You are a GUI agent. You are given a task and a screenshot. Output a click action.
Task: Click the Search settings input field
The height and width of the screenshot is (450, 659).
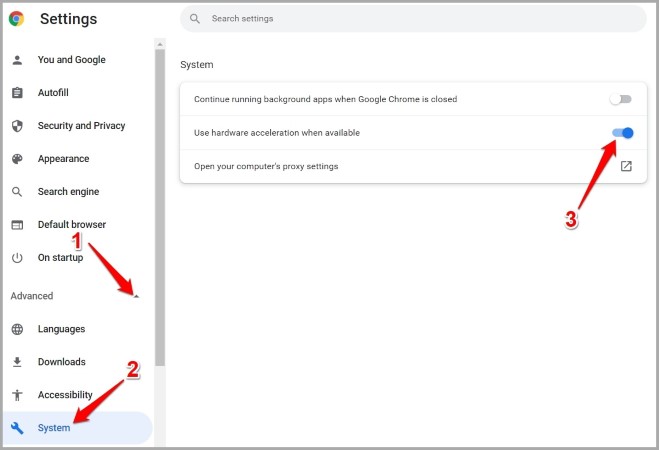point(413,18)
